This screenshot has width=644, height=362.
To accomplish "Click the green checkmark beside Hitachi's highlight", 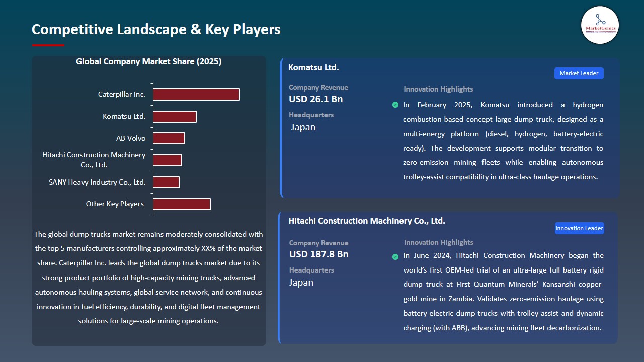I will [x=395, y=256].
